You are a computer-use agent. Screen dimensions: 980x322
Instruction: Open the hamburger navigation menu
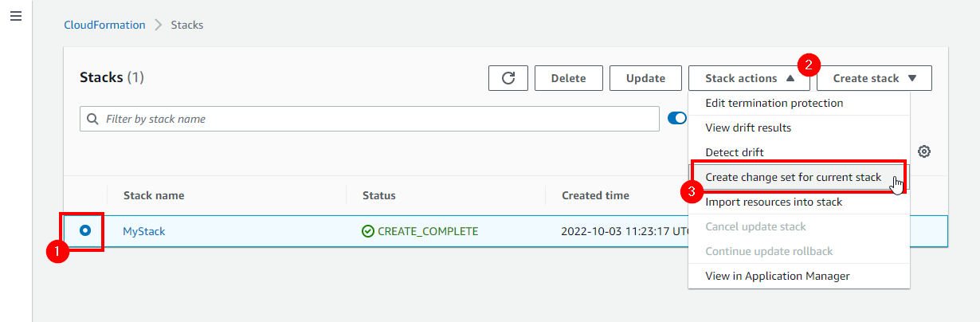point(15,16)
